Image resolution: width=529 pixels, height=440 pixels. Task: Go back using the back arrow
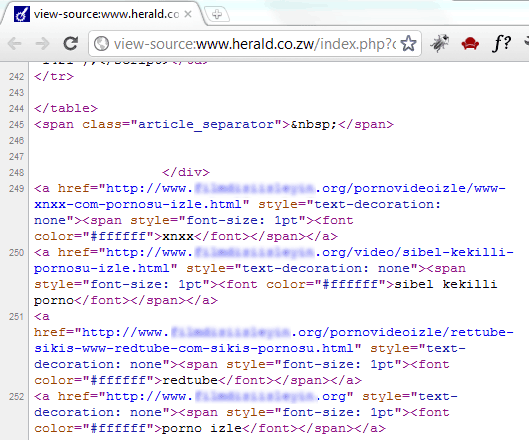(x=15, y=44)
